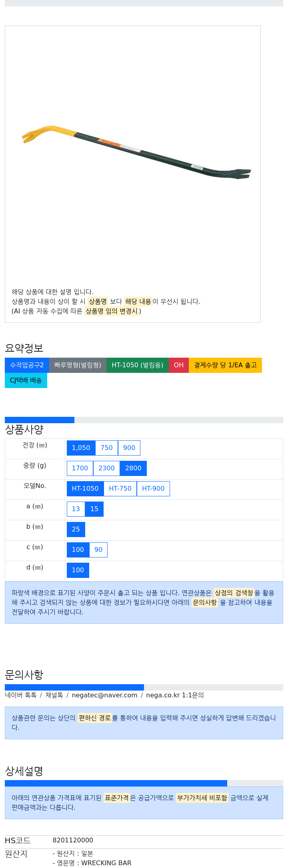Click the CJ택배 배송 badge
288x868 pixels.
[26, 380]
